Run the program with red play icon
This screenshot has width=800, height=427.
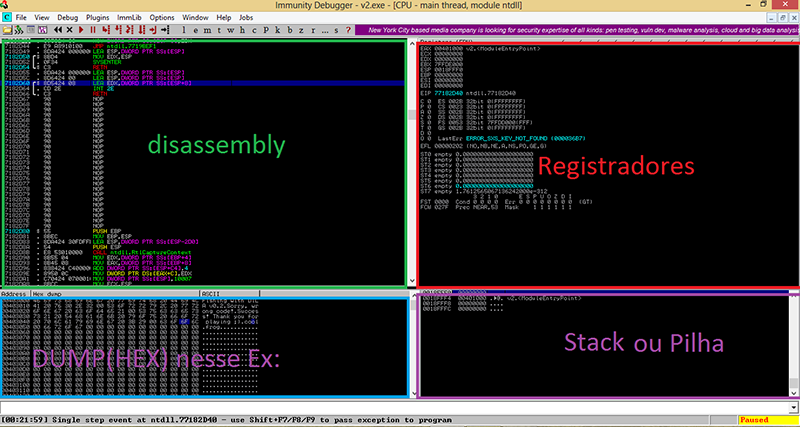coord(81,30)
